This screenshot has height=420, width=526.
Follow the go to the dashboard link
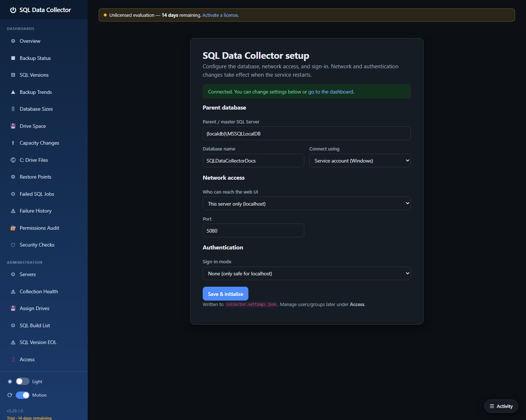pos(331,92)
